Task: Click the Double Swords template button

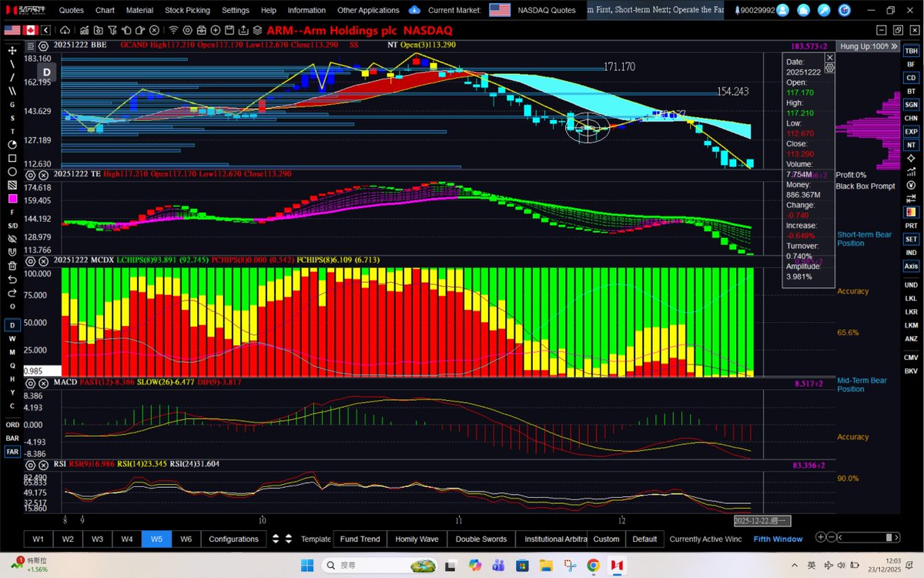Action: pyautogui.click(x=480, y=539)
